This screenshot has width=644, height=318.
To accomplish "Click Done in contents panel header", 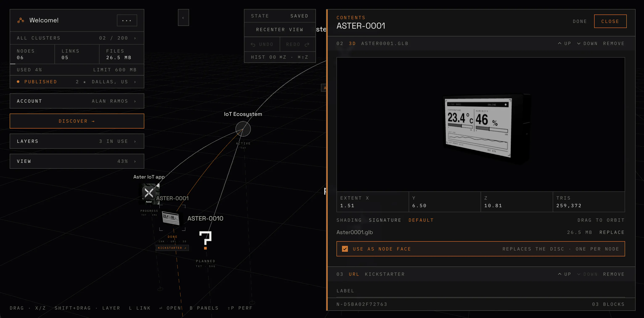I will pyautogui.click(x=580, y=21).
